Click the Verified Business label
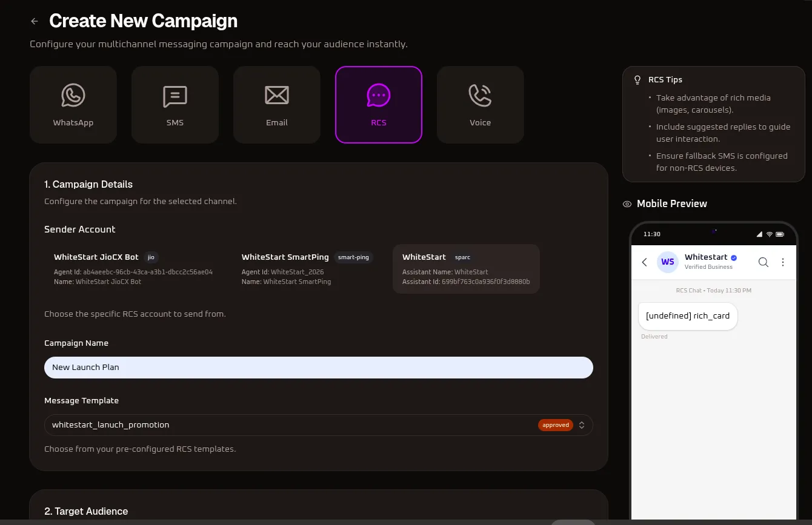The width and height of the screenshot is (812, 525). pos(708,267)
